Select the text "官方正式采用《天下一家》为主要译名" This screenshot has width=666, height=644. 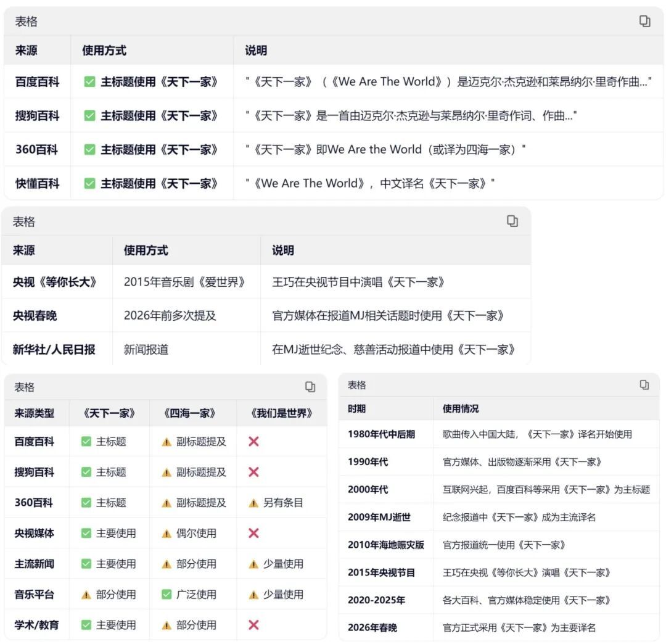point(519,627)
